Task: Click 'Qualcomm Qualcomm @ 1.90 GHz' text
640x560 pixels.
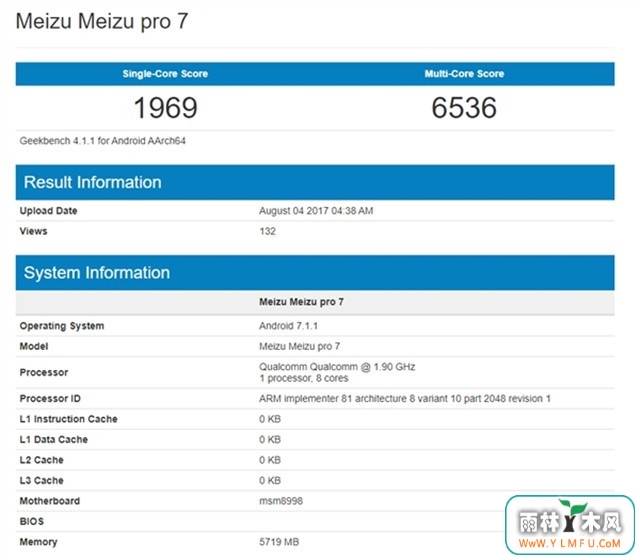Action: click(x=337, y=367)
